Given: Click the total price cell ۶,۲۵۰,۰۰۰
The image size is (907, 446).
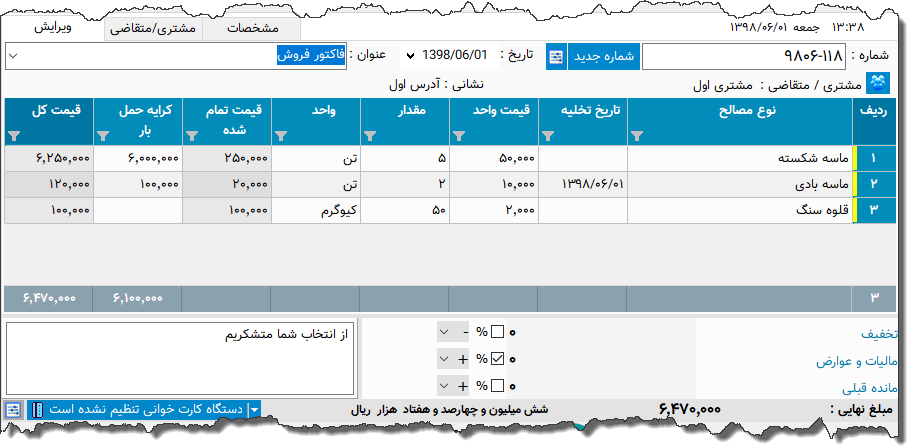Looking at the screenshot, I should 49,159.
